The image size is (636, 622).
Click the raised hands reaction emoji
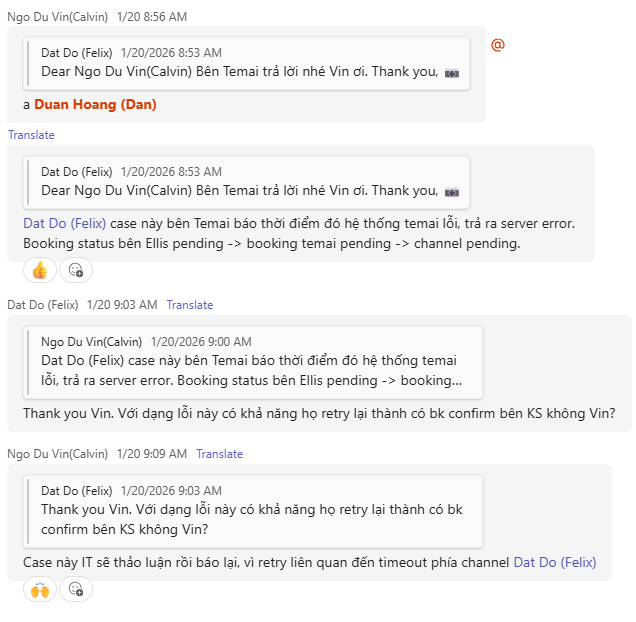(40, 589)
